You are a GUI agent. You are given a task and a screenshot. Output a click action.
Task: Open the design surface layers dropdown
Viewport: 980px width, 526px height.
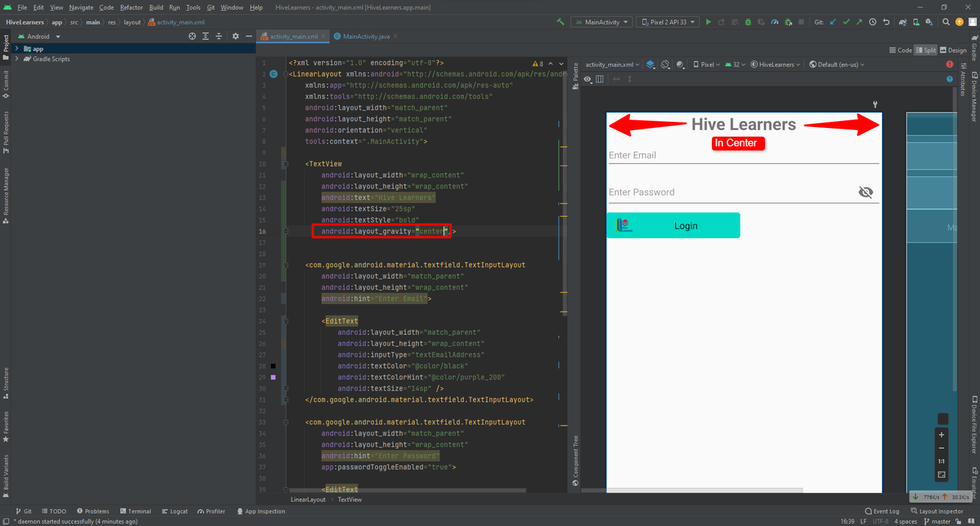coord(650,64)
